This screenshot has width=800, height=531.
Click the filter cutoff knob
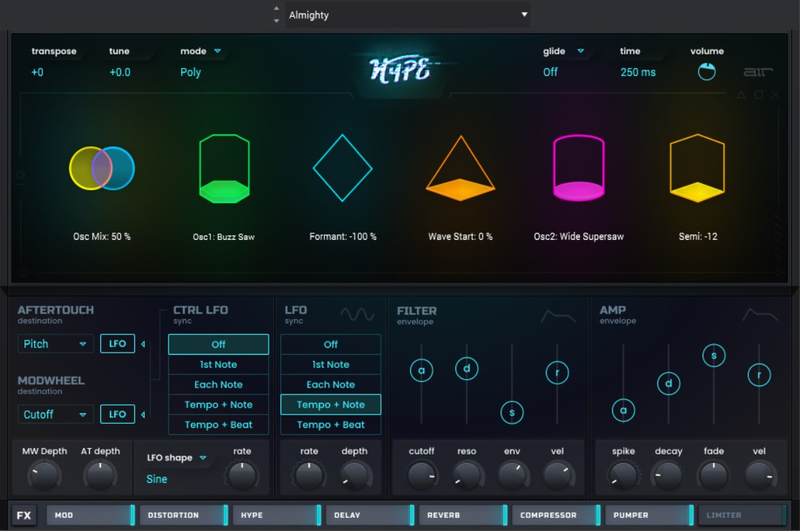(422, 474)
